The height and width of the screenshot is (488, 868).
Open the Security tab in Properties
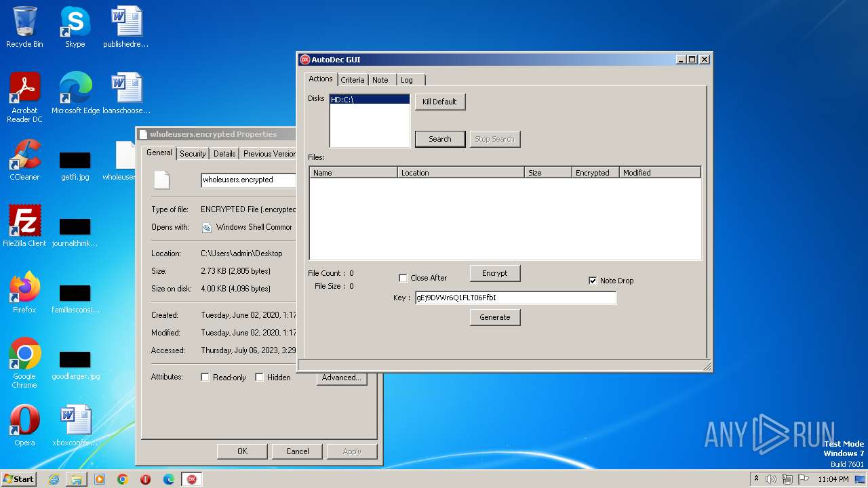coord(193,154)
